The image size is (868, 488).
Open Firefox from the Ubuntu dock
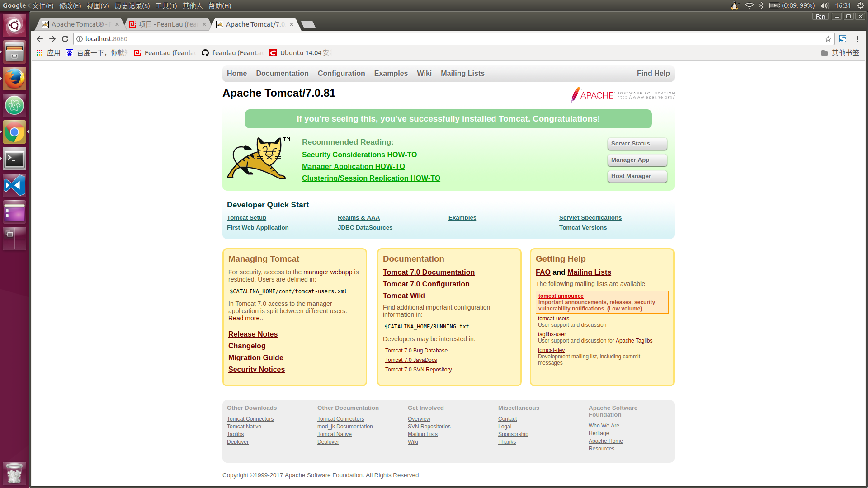point(14,79)
